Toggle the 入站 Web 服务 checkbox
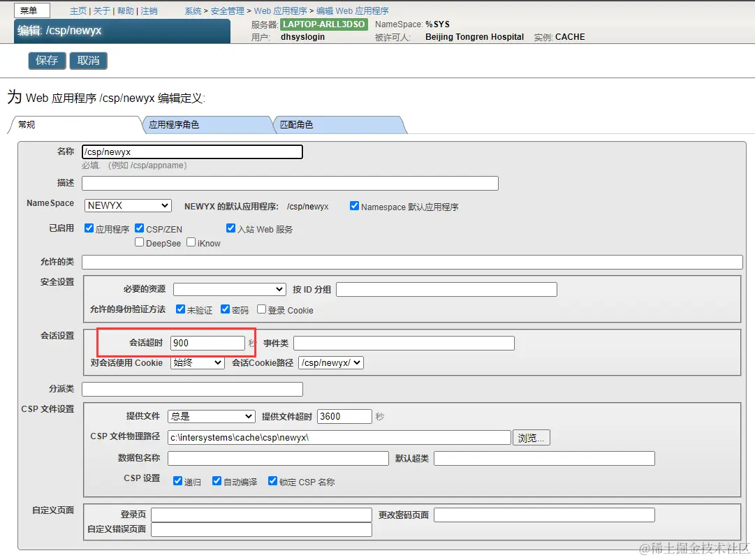 click(230, 228)
